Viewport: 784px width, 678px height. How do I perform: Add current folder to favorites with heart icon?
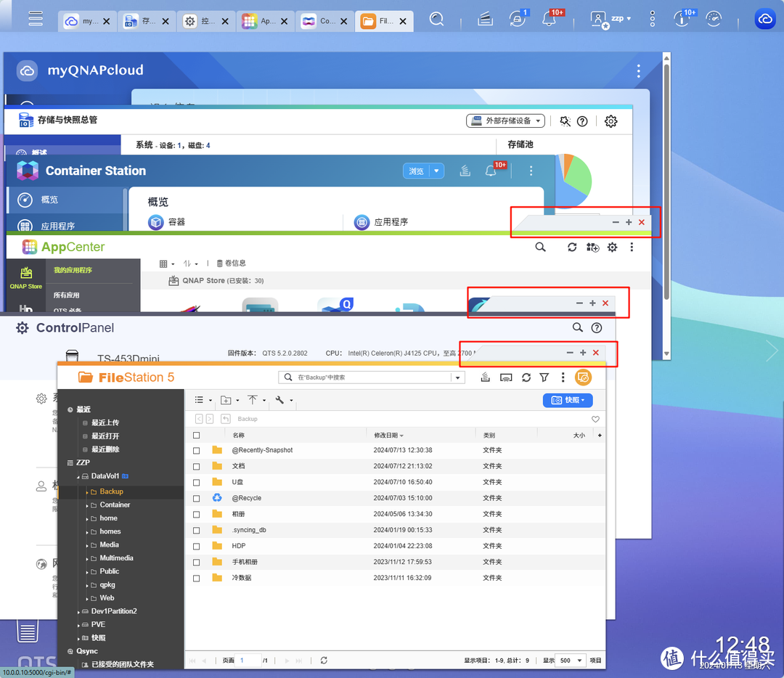(x=595, y=420)
